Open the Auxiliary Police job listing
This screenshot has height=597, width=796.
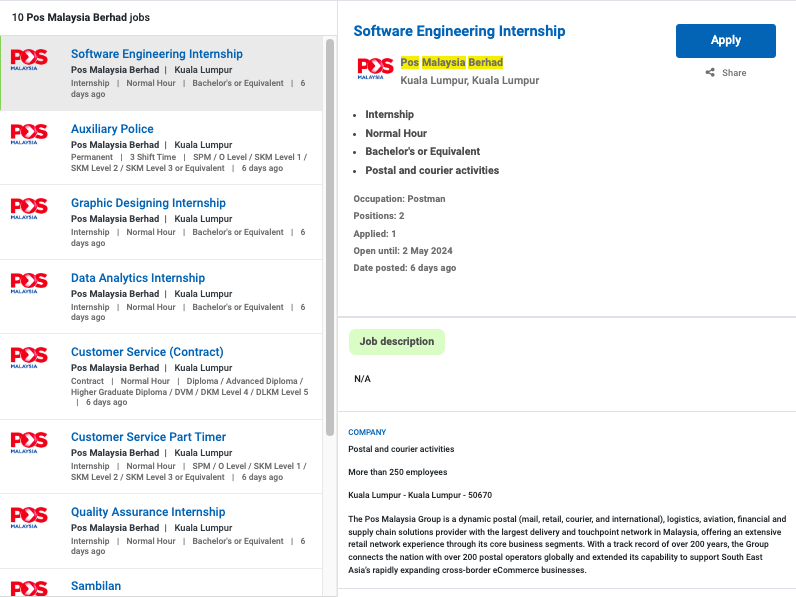(112, 129)
